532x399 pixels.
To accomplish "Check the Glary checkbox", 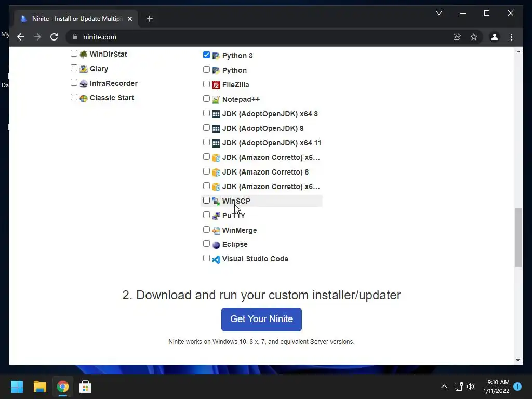I will pyautogui.click(x=74, y=68).
